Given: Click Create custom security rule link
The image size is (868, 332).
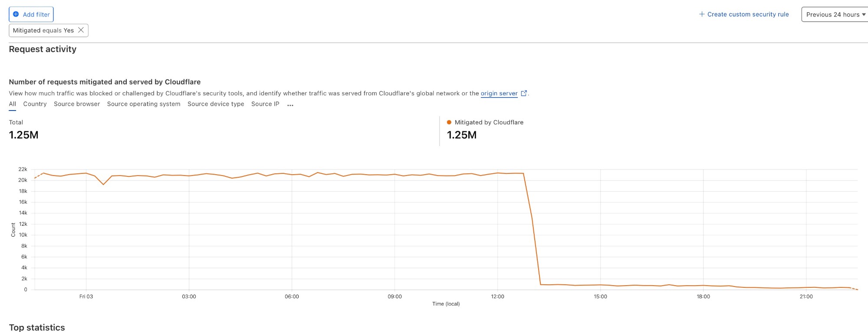Looking at the screenshot, I should pyautogui.click(x=748, y=14).
